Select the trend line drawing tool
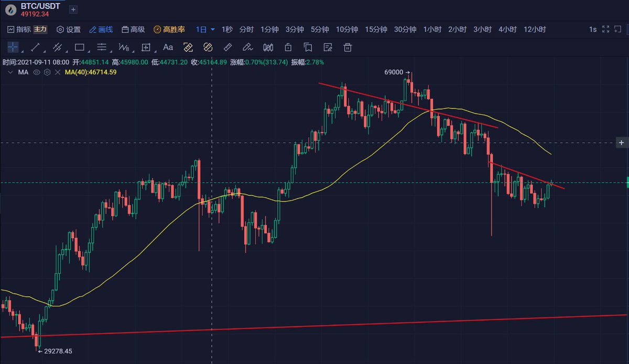 point(36,47)
